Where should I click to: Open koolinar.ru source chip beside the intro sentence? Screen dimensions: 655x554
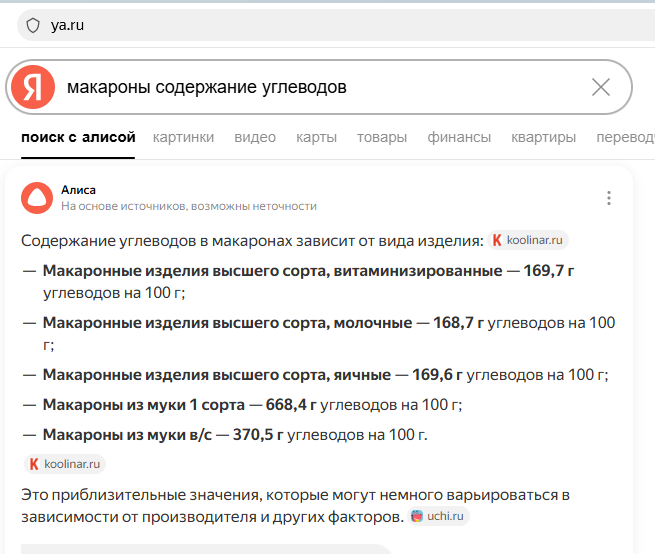click(x=529, y=240)
